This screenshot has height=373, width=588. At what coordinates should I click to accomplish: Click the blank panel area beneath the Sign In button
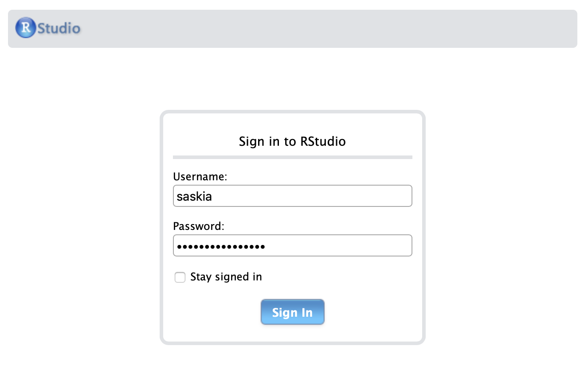293,333
